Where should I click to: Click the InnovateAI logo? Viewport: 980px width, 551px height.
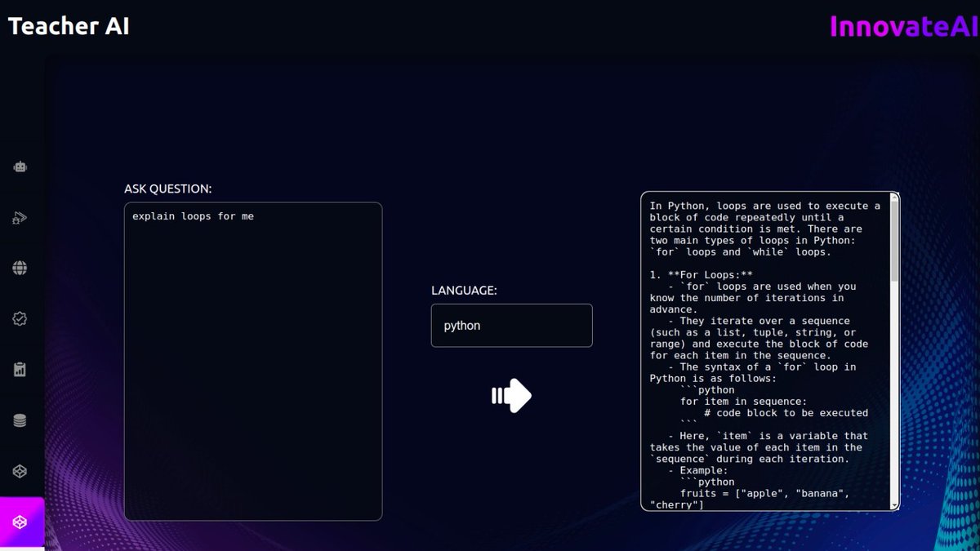(902, 26)
